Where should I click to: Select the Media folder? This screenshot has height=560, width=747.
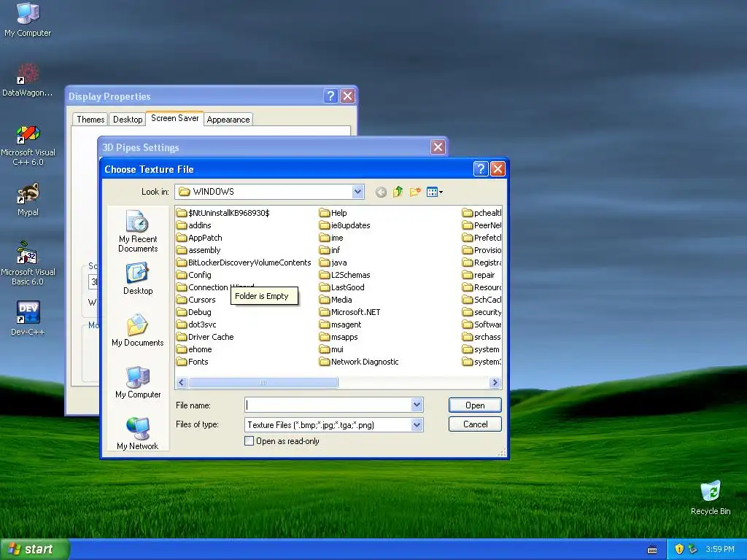pos(336,300)
